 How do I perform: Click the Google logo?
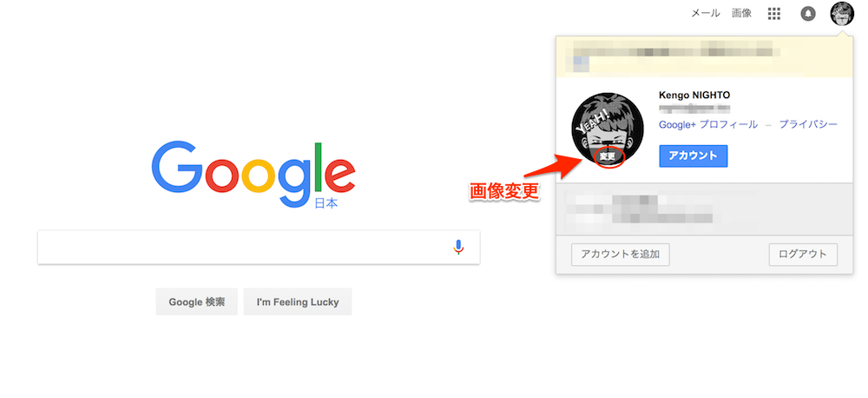click(x=253, y=176)
